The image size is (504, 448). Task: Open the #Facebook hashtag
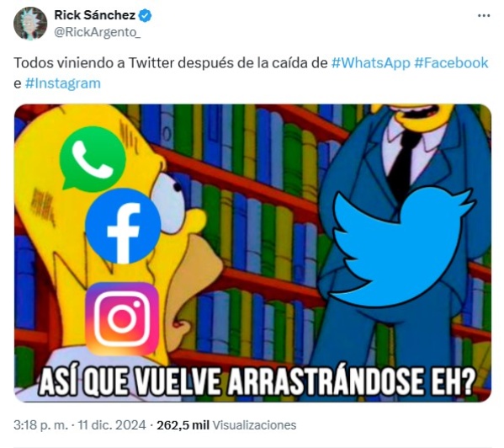(x=451, y=62)
